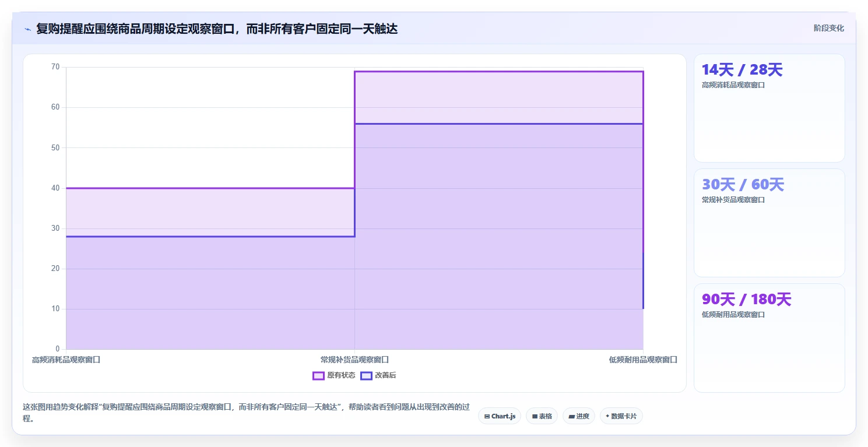This screenshot has height=447, width=868.
Task: Click the description paragraph below the chart
Action: (x=246, y=413)
